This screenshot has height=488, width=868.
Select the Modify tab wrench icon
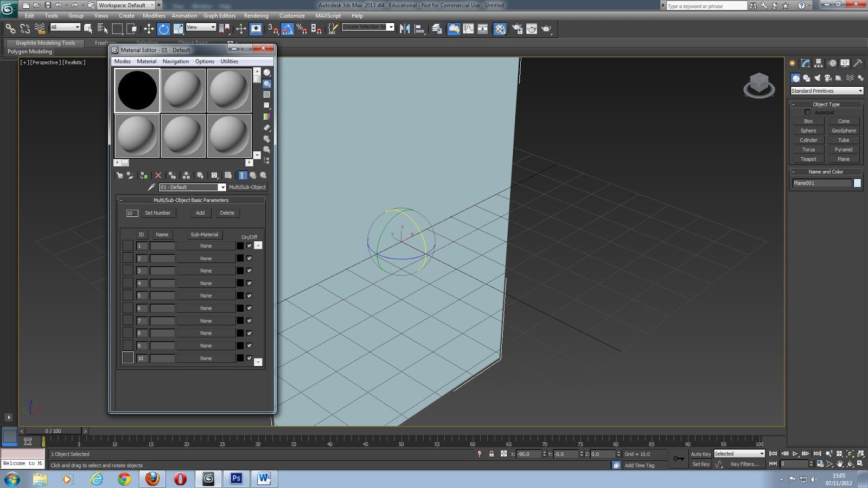click(x=805, y=63)
